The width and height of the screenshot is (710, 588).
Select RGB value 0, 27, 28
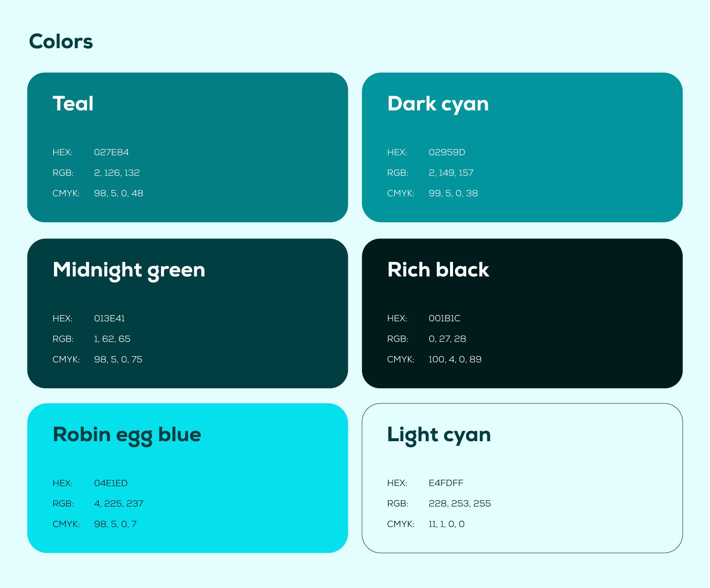[447, 339]
